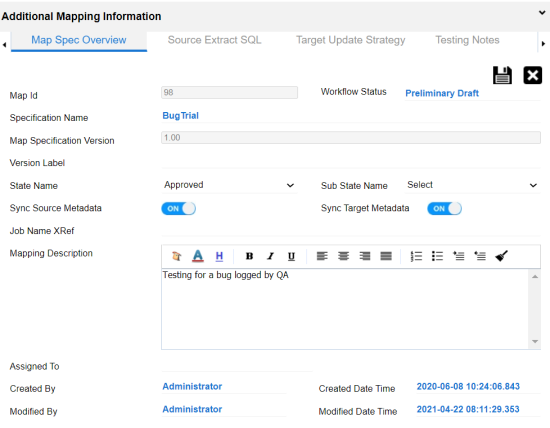Open the Testing Notes tab

(x=467, y=40)
